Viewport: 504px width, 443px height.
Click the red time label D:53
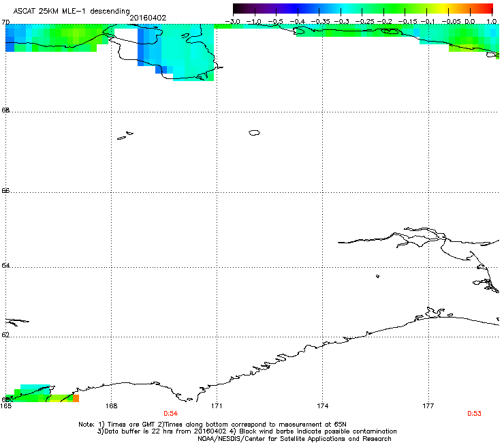click(x=474, y=414)
